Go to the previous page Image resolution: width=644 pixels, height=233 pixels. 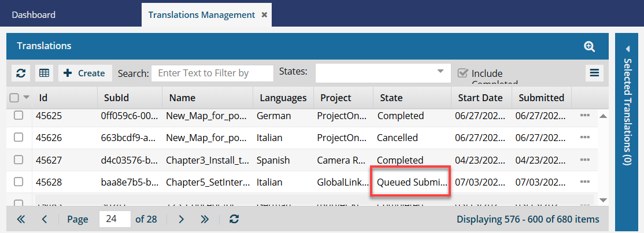(x=45, y=219)
